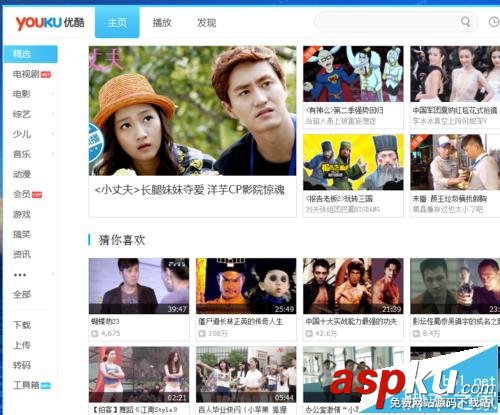Open banner title 长腿妹妹夺爱 link
This screenshot has width=500, height=415.
pyautogui.click(x=190, y=190)
